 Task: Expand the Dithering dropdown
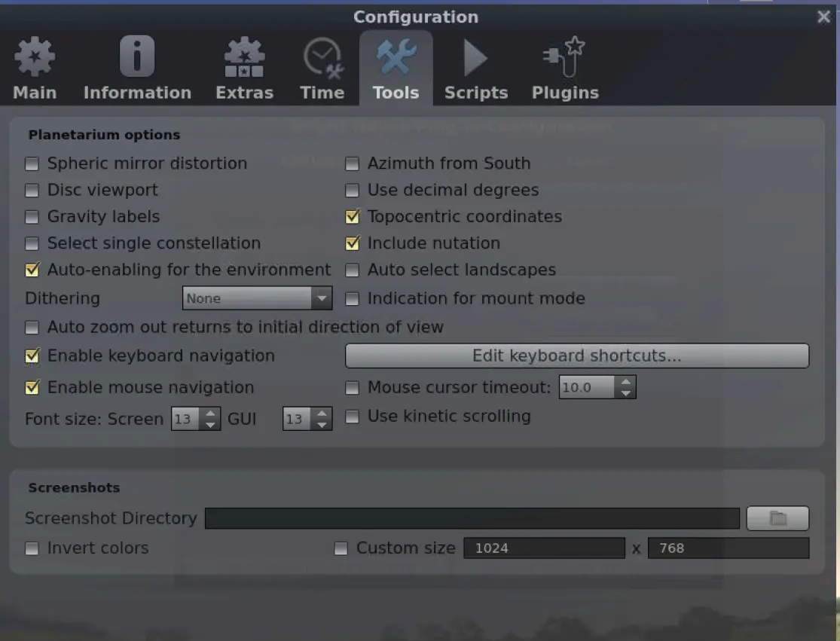pos(322,298)
